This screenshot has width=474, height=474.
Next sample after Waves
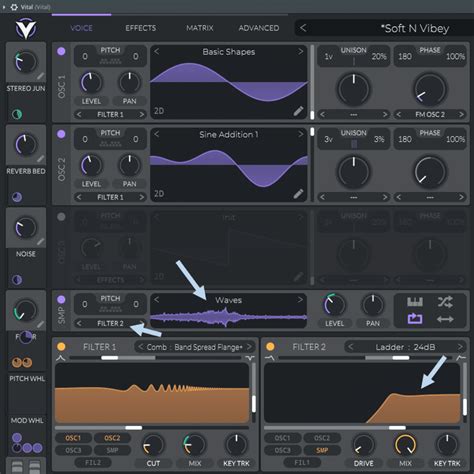(x=300, y=300)
